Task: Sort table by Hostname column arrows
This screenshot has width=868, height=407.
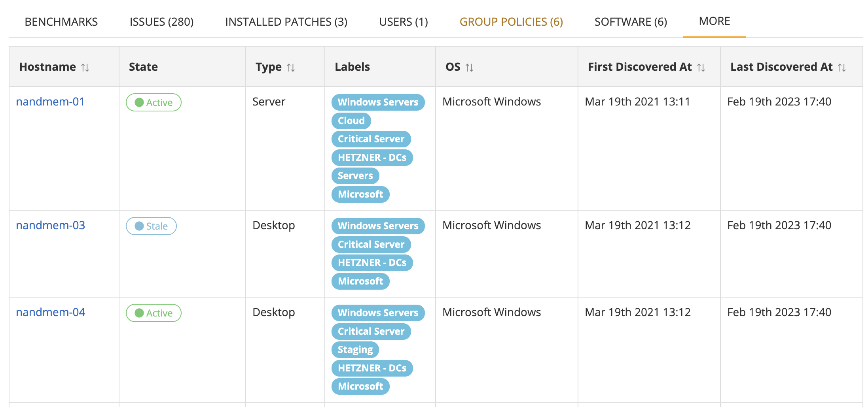Action: (x=85, y=68)
